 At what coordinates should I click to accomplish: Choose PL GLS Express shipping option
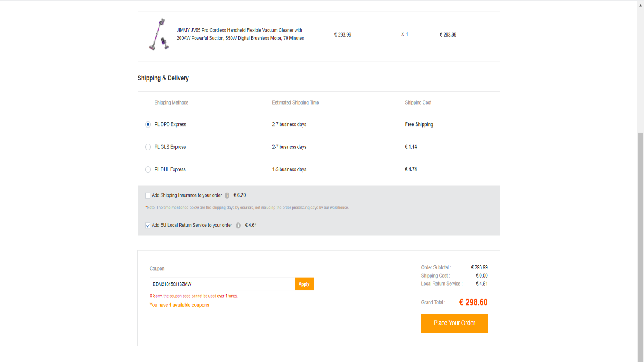pyautogui.click(x=148, y=147)
